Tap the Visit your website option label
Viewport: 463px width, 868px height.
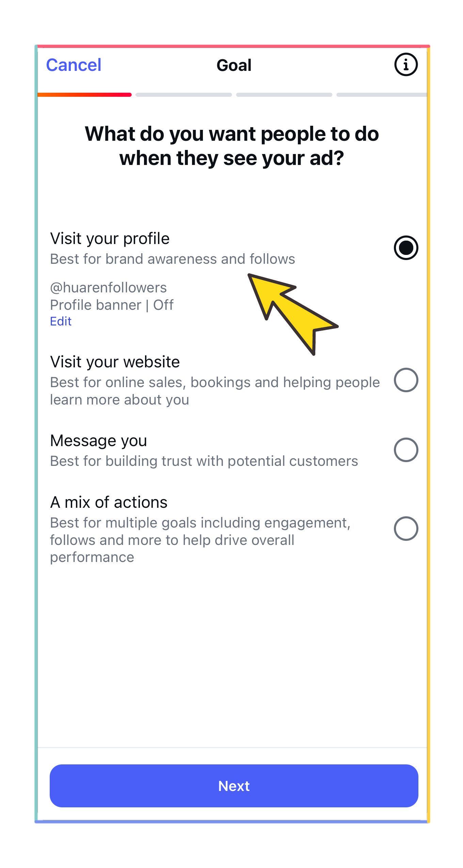click(115, 362)
